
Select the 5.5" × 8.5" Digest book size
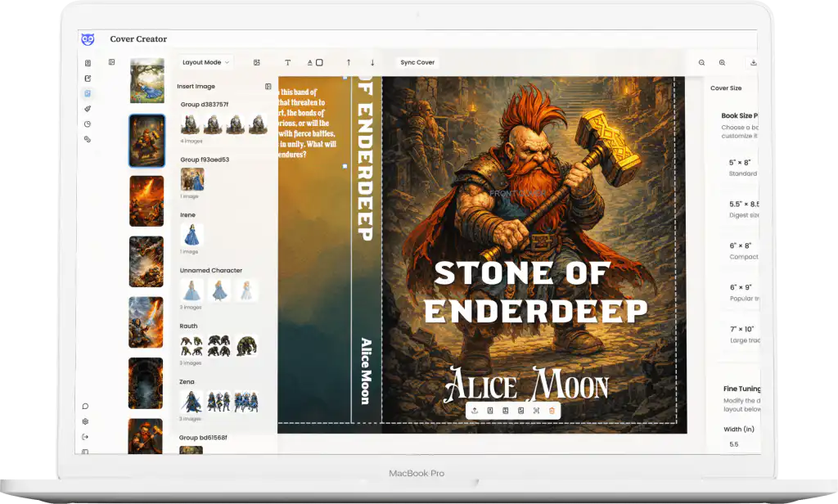click(x=743, y=209)
